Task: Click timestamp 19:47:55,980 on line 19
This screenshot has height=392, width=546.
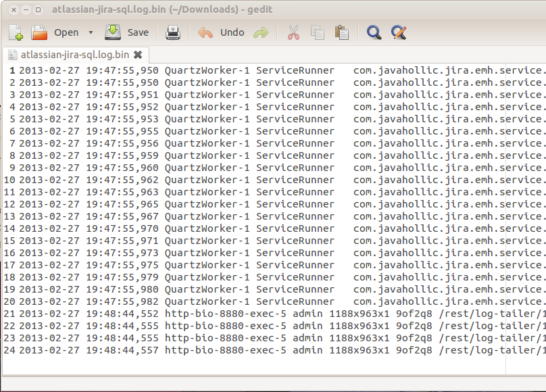Action: 122,290
